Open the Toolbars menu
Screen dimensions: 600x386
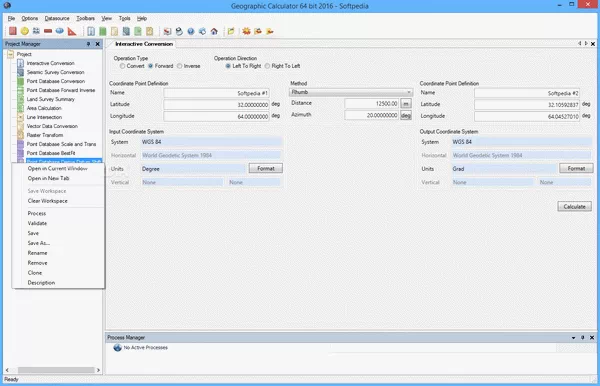(85, 18)
